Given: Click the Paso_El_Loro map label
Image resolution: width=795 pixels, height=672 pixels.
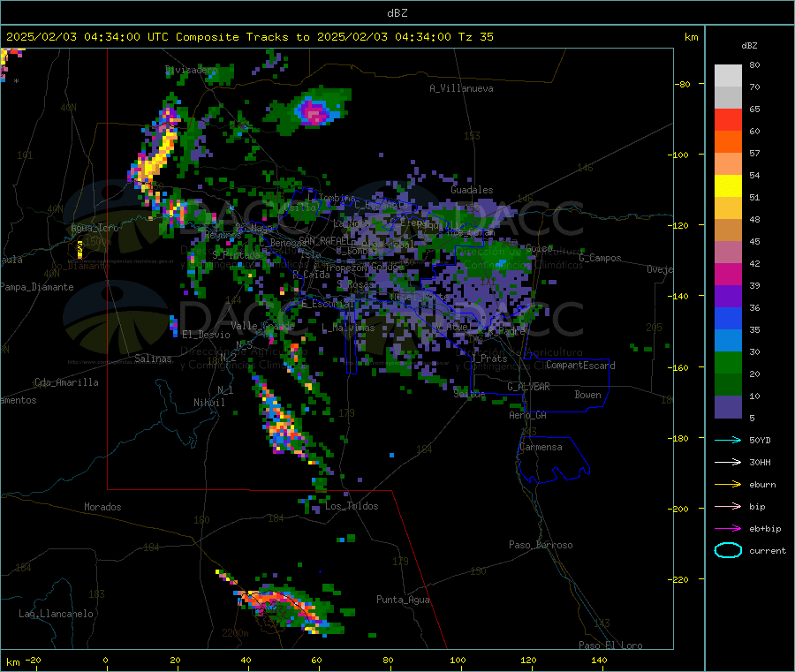Looking at the screenshot, I should (610, 646).
